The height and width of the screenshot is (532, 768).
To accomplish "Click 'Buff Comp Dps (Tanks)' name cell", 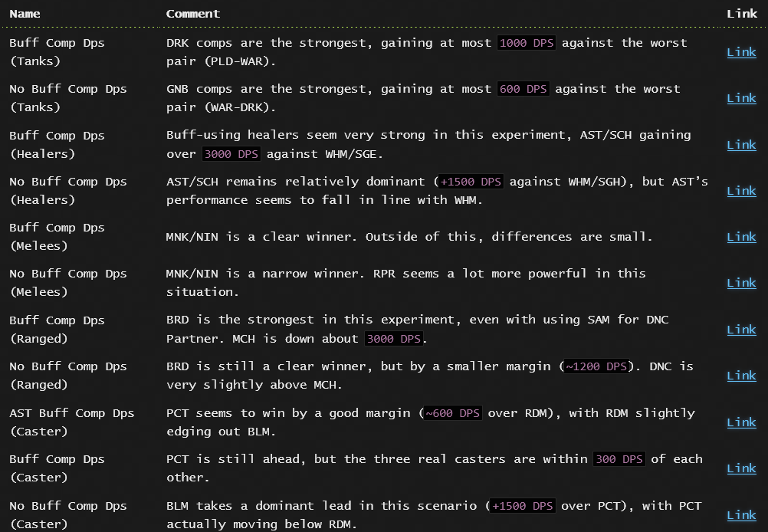I will pos(57,52).
